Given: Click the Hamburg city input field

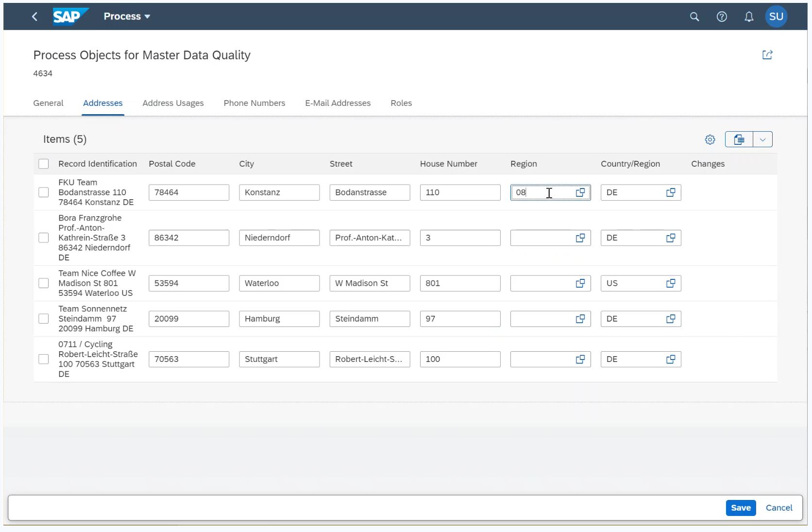Looking at the screenshot, I should tap(279, 319).
